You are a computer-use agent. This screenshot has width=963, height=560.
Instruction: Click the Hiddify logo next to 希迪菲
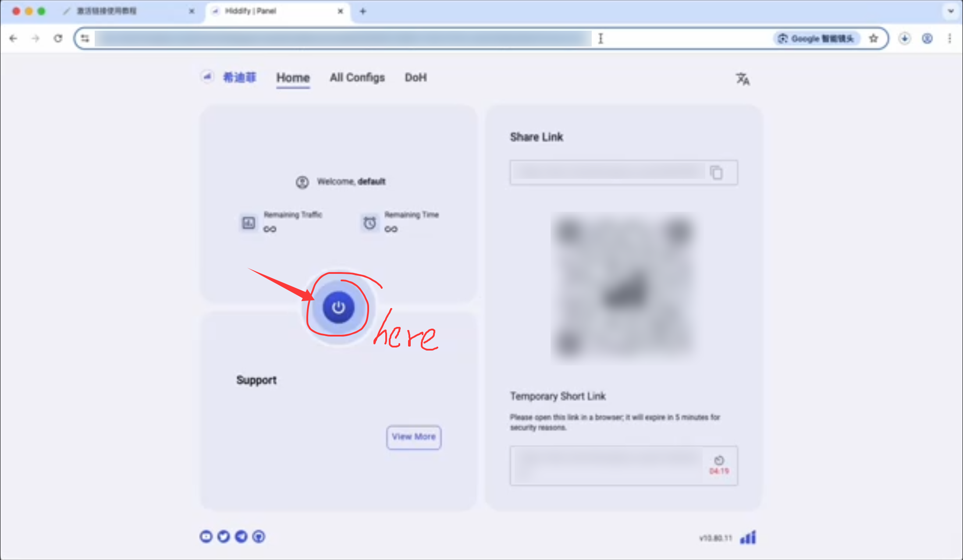207,77
